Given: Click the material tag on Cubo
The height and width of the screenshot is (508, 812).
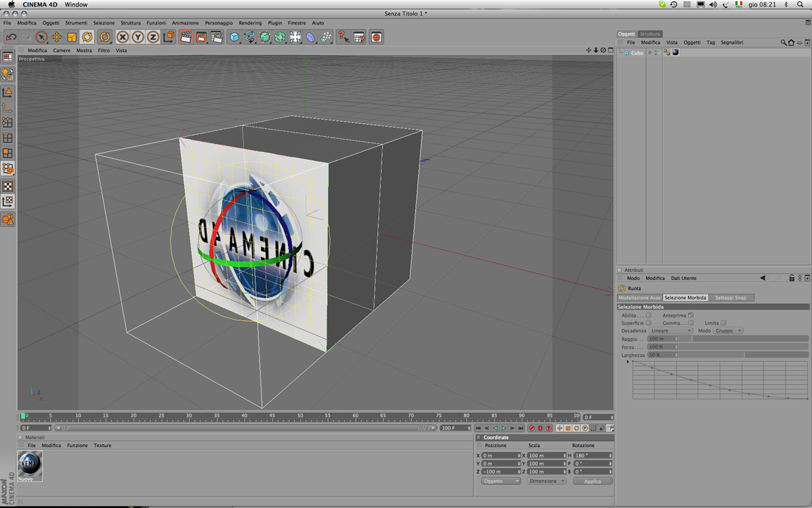Looking at the screenshot, I should 675,52.
